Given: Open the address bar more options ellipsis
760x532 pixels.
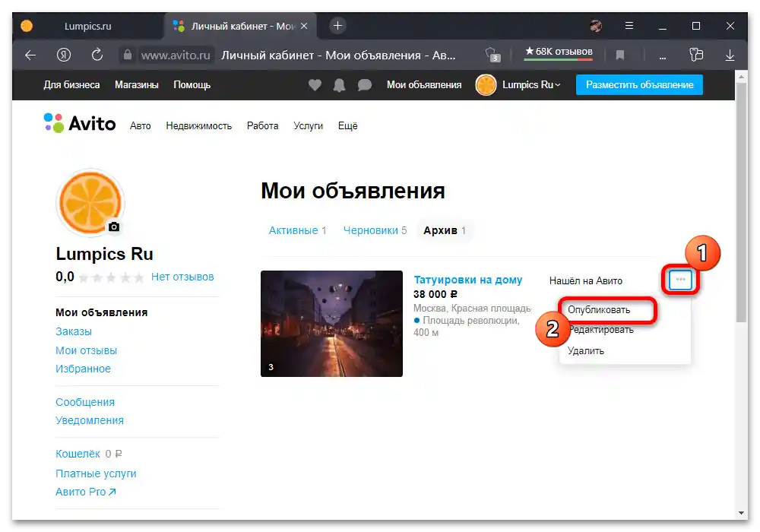Looking at the screenshot, I should point(662,56).
